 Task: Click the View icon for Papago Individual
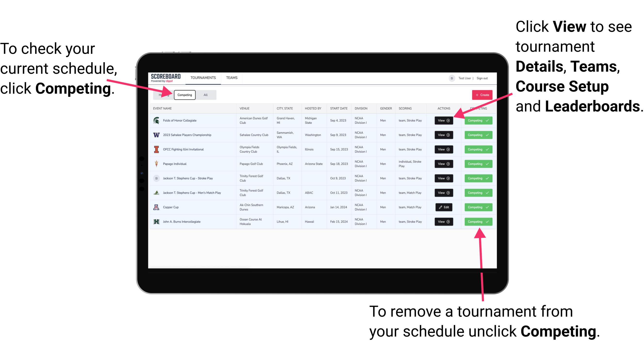443,164
